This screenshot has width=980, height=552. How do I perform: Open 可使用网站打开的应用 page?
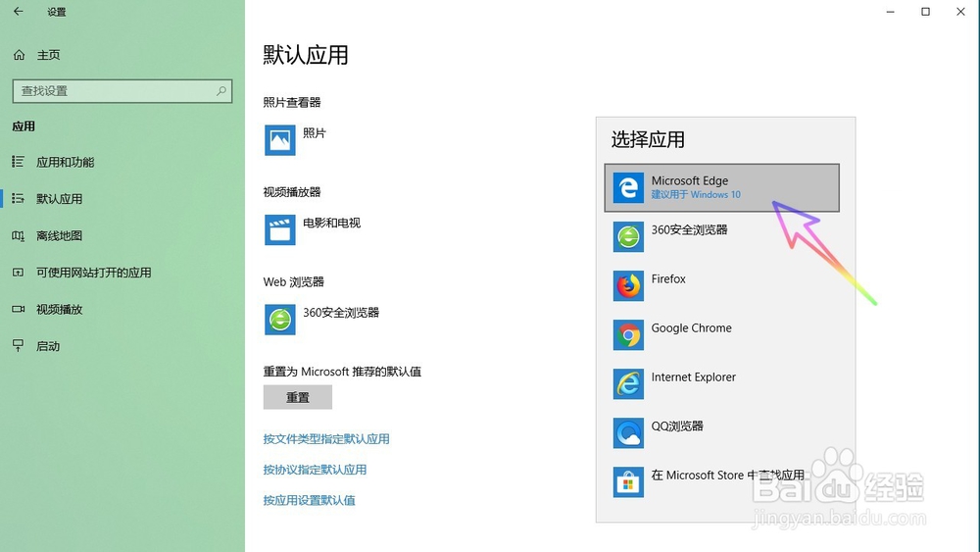tap(94, 273)
